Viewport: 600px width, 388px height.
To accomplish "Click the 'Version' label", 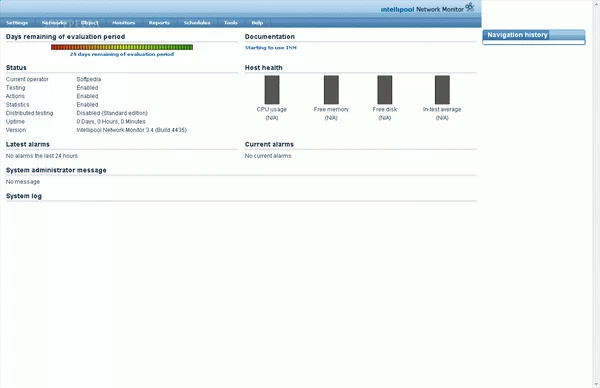I will 16,130.
